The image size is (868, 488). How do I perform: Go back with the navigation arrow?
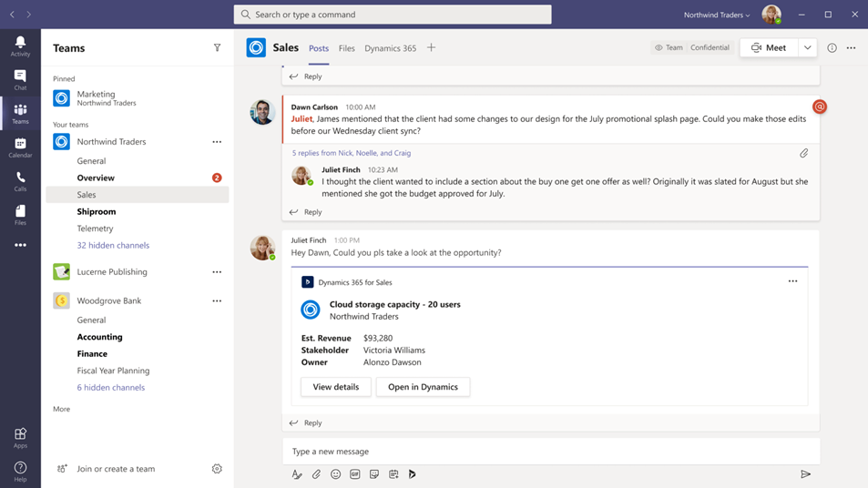tap(12, 15)
